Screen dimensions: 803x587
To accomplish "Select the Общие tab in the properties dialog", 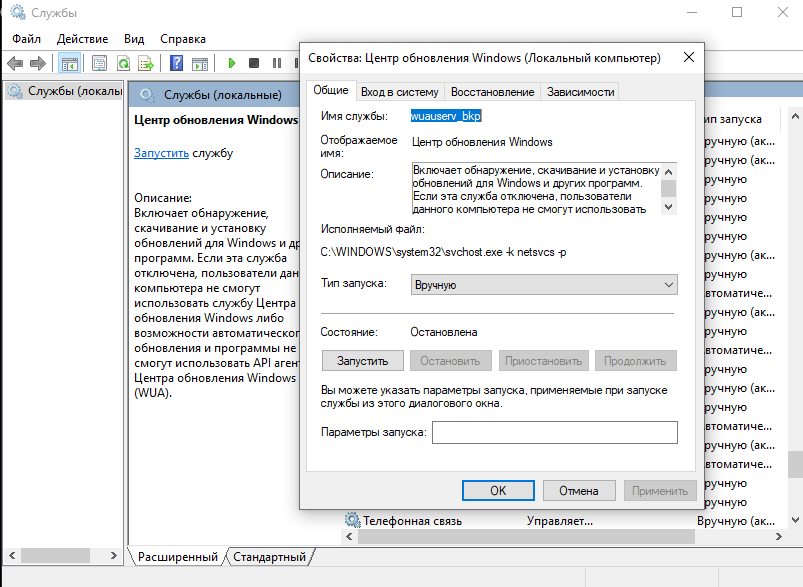I will [331, 90].
